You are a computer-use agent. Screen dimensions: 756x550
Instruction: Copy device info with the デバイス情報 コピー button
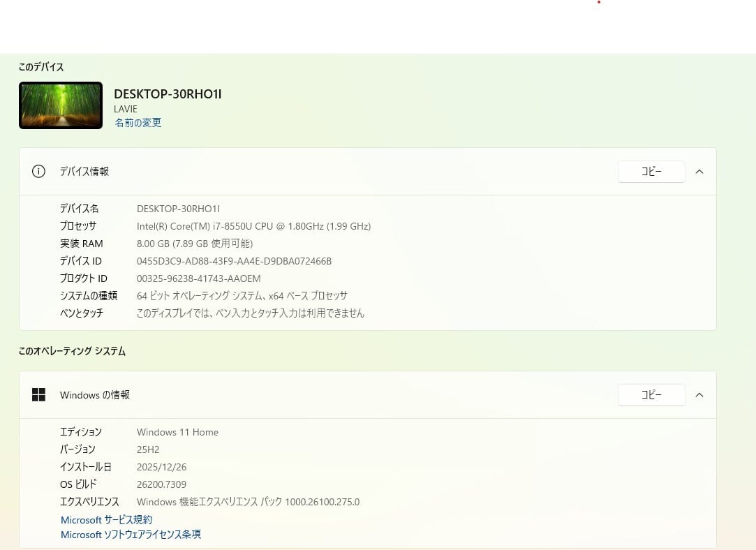click(651, 172)
